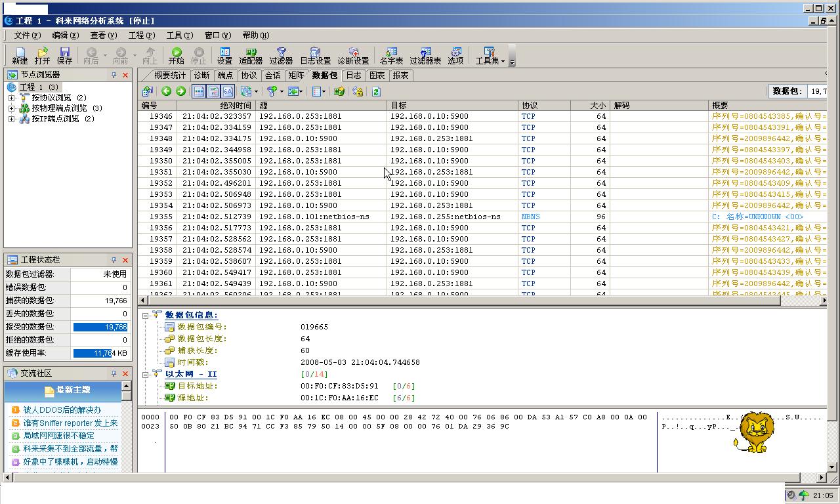Open the 适配器 adapter settings
The height and width of the screenshot is (504, 840).
(251, 55)
